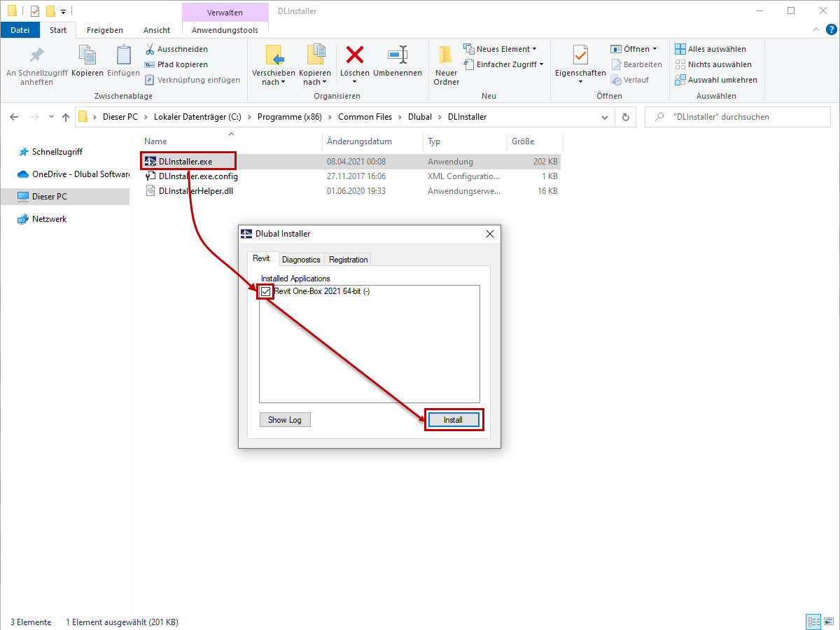840x630 pixels.
Task: Click the Install button
Action: pos(454,419)
